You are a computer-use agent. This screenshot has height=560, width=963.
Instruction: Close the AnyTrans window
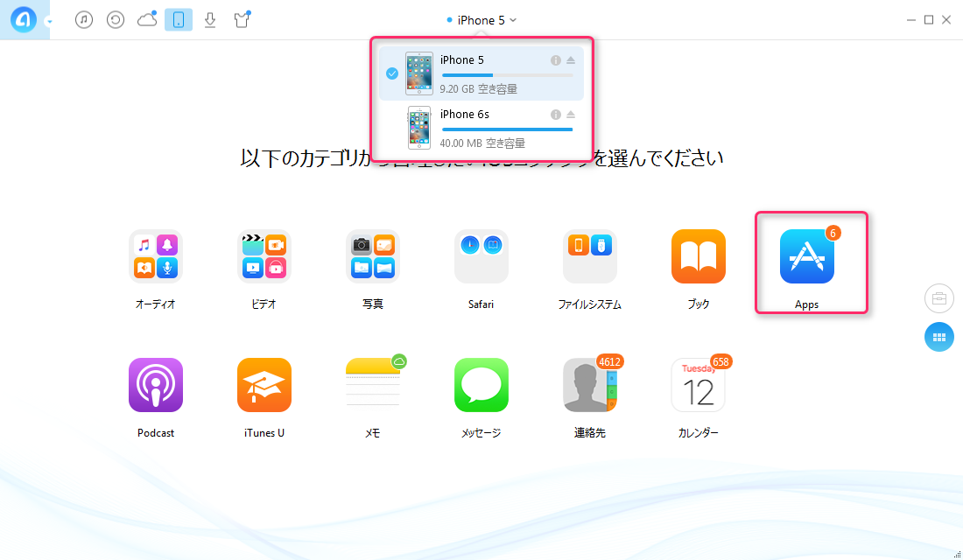pyautogui.click(x=946, y=20)
